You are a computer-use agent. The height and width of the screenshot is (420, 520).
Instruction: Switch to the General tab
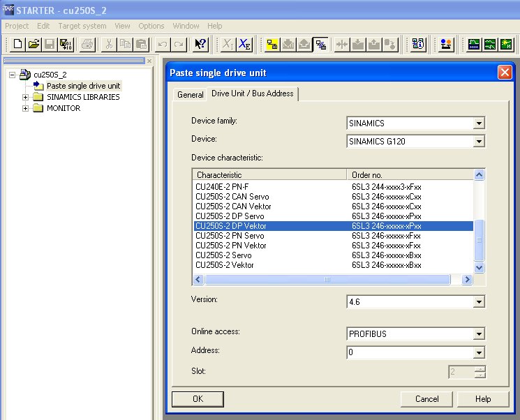click(190, 95)
